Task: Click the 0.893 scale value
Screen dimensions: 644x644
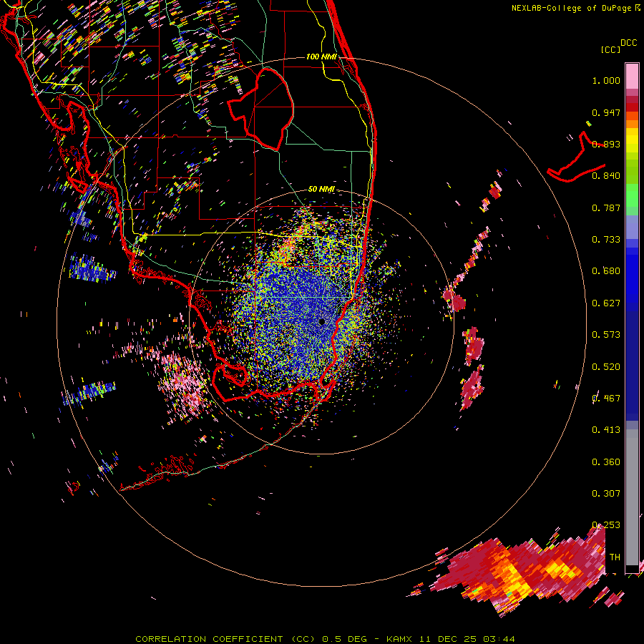Action: click(606, 144)
